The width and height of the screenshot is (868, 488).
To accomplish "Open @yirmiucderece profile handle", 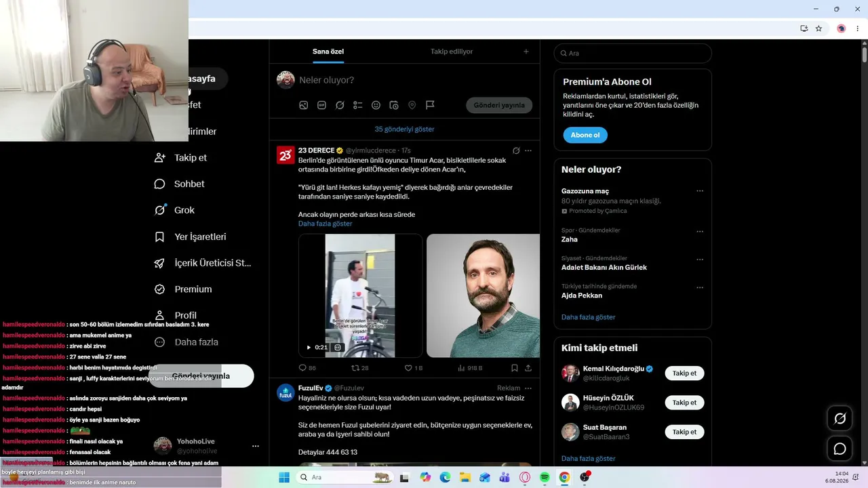I will point(371,150).
